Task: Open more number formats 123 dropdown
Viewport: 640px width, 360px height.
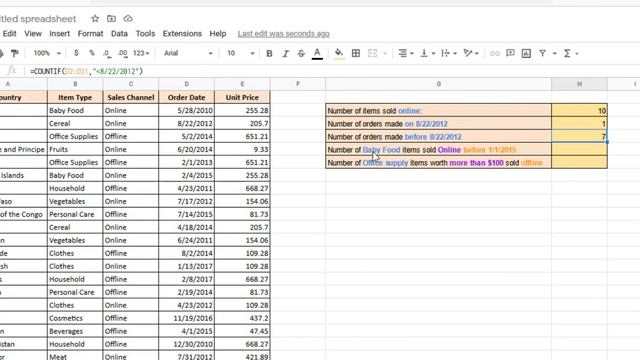Action: (x=141, y=53)
